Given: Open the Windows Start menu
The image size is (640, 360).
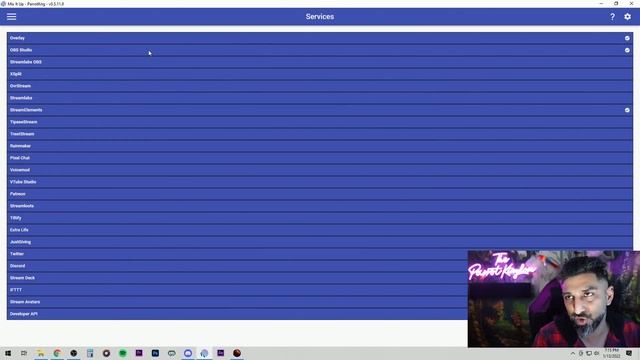Looking at the screenshot, I should click(x=8, y=353).
